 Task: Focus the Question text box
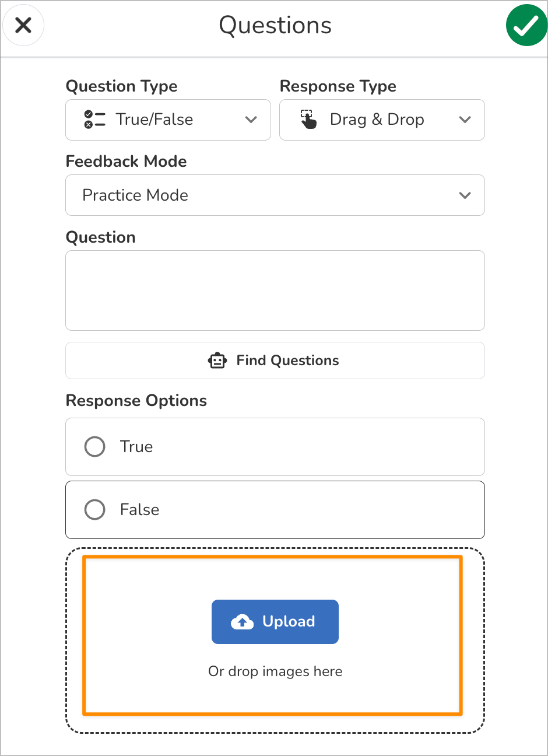275,290
